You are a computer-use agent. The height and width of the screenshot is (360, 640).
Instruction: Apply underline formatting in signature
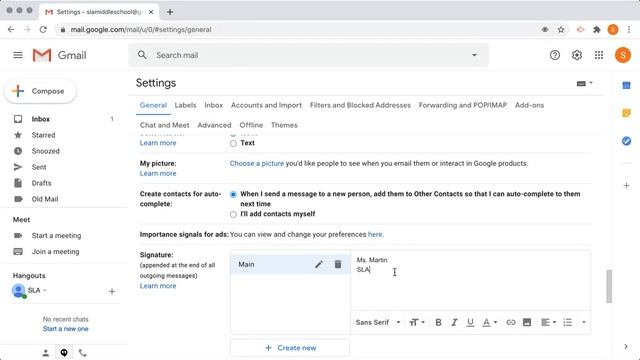coord(470,322)
